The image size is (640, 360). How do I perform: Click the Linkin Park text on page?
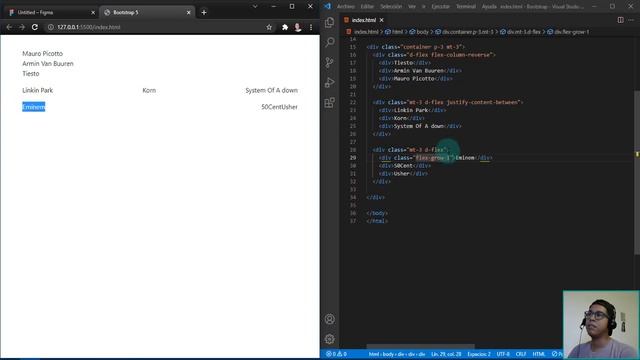point(38,90)
